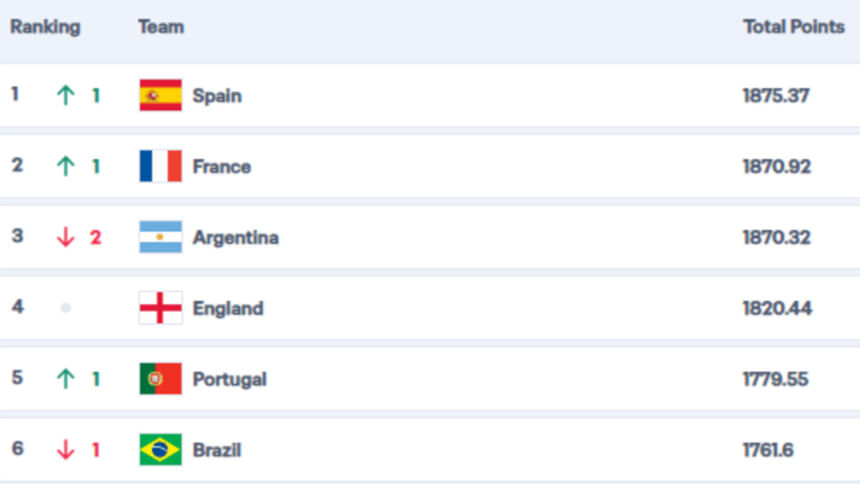Screen dimensions: 860x484
Task: Click the France flag icon
Action: (x=160, y=166)
